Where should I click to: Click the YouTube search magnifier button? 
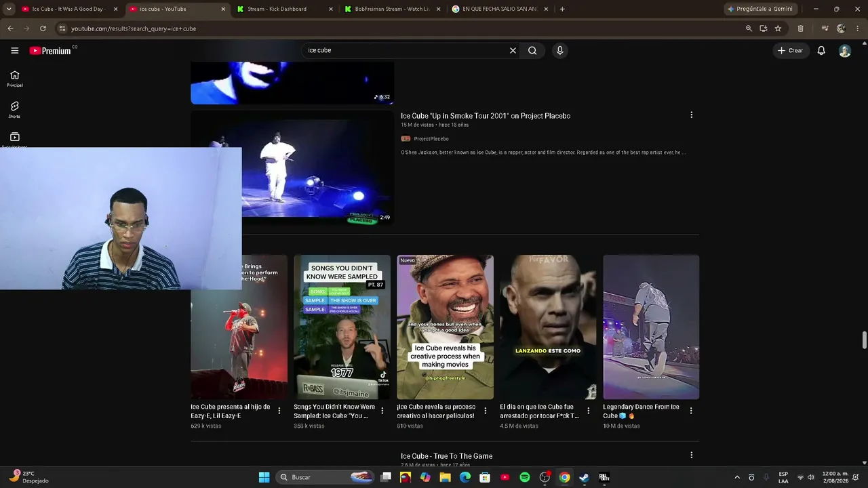coord(532,50)
